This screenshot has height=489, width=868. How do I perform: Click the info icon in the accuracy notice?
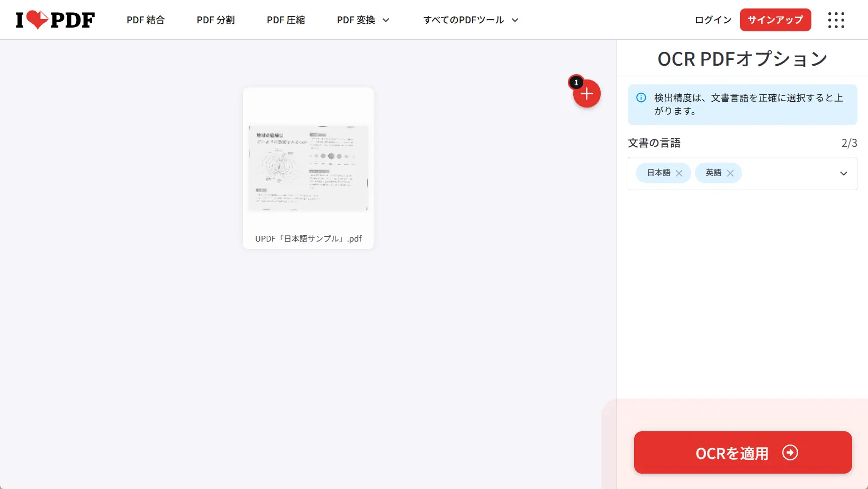(x=641, y=97)
